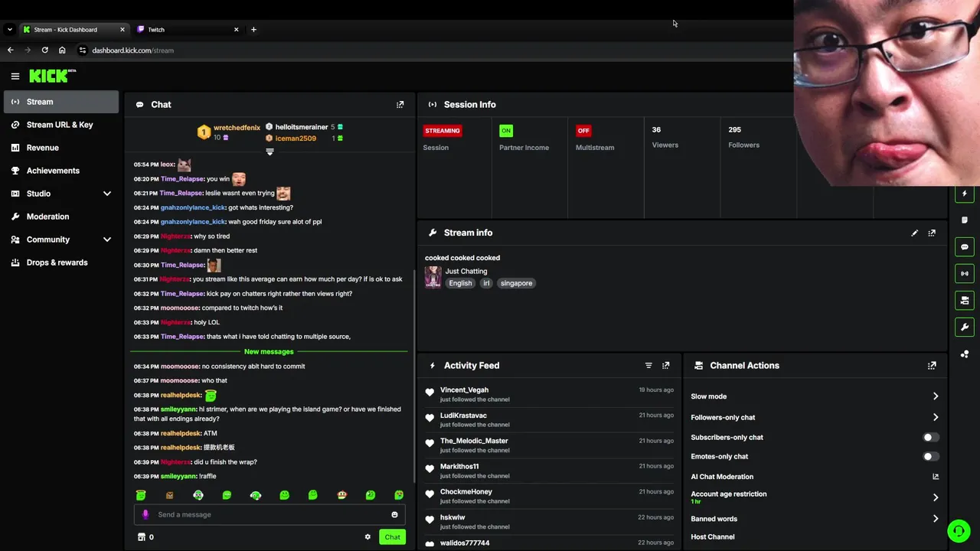Viewport: 980px width, 551px height.
Task: Open Vincent_Vegah follower entry
Action: pyautogui.click(x=549, y=394)
